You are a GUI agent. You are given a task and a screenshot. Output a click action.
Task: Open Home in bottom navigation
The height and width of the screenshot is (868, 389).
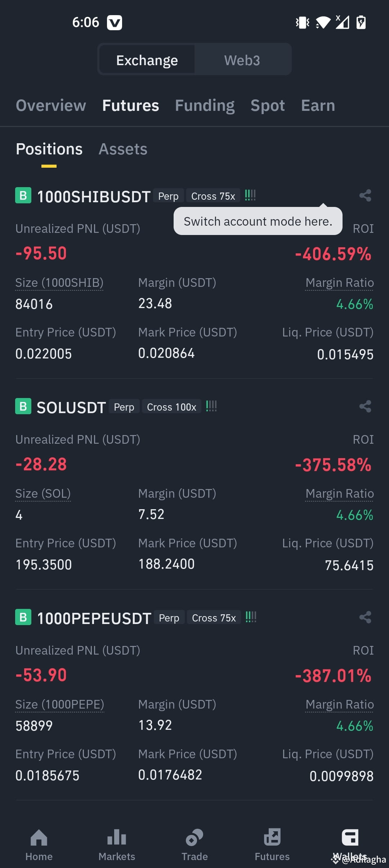pos(39,845)
